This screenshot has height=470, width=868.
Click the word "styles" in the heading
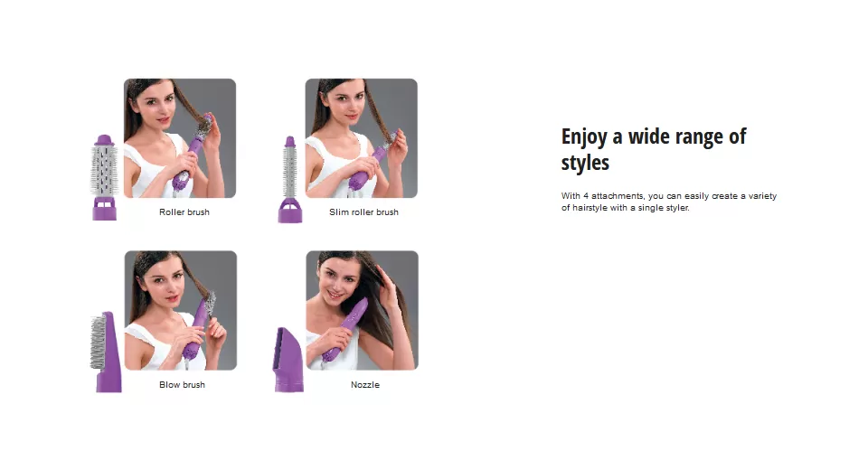[x=585, y=163]
